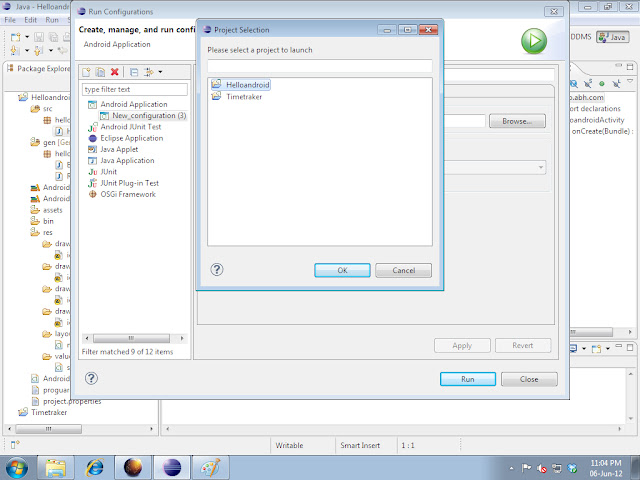Open Windows Start button
This screenshot has height=480, width=640.
point(17,468)
